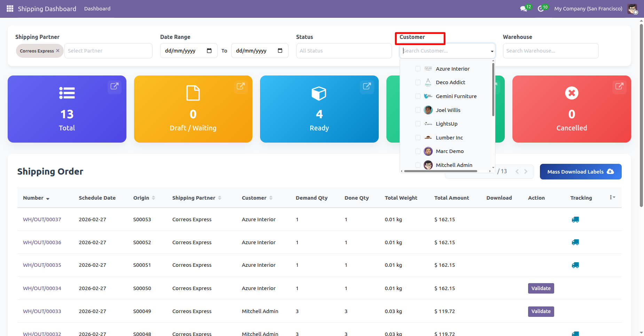644x336 pixels.
Task: Collapse the Customer dropdown arrow
Action: [x=492, y=51]
